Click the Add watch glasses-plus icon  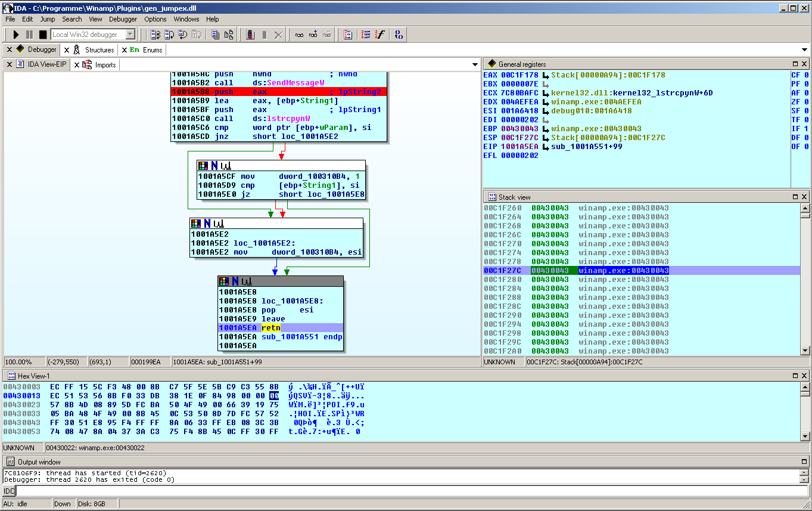click(313, 35)
